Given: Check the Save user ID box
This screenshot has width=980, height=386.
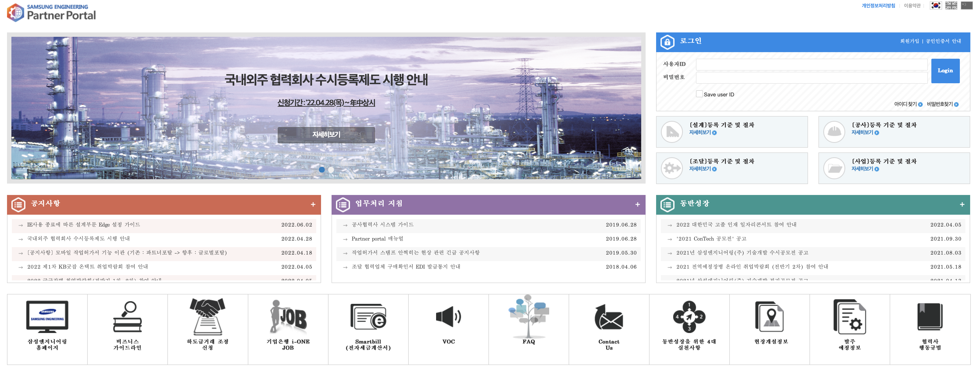Looking at the screenshot, I should (699, 94).
